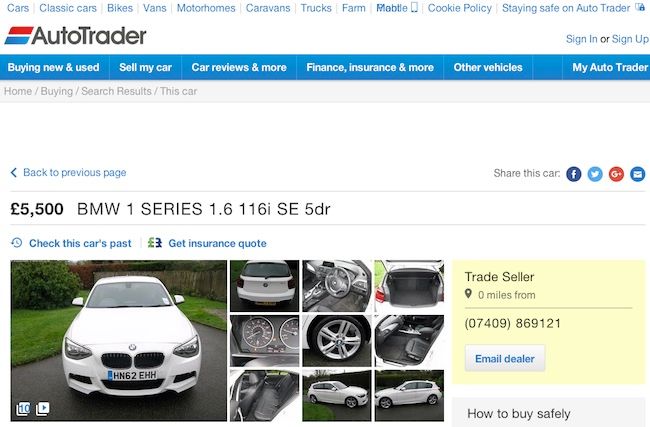Viewport: 650px width, 427px height.
Task: Share this car by email icon
Action: (x=638, y=174)
